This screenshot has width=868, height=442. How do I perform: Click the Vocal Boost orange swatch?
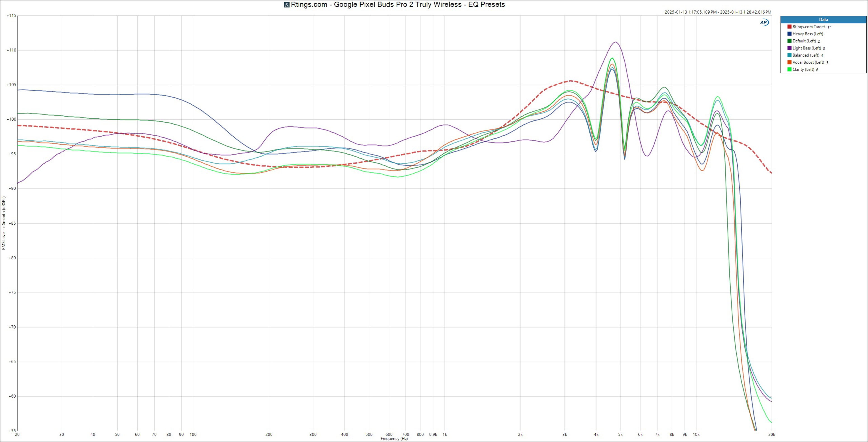[x=789, y=62]
